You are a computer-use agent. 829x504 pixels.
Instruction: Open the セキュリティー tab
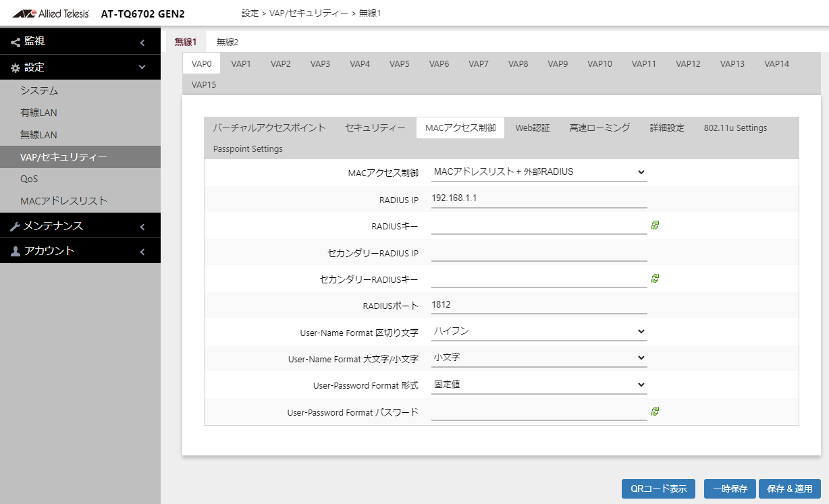[375, 128]
